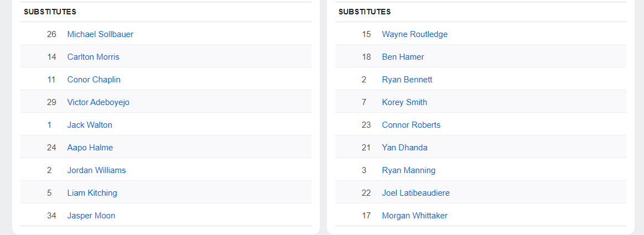The image size is (644, 235).
Task: Select substitute Conor Chaplin
Action: pyautogui.click(x=94, y=80)
